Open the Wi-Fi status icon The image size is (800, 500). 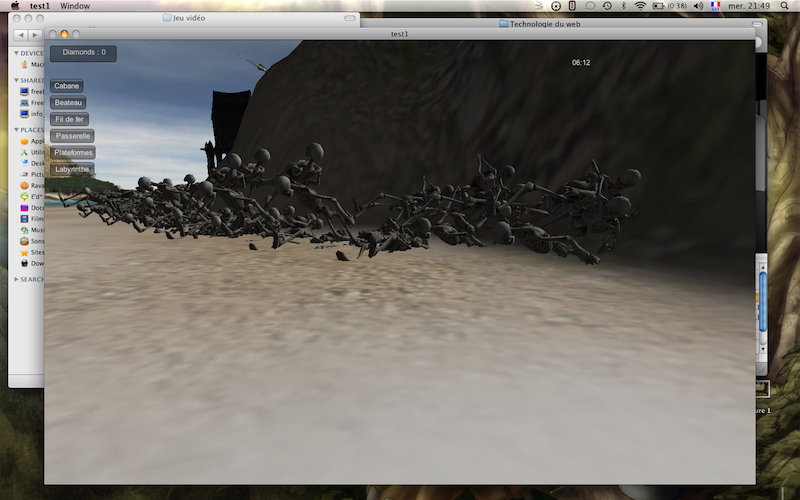pos(640,6)
